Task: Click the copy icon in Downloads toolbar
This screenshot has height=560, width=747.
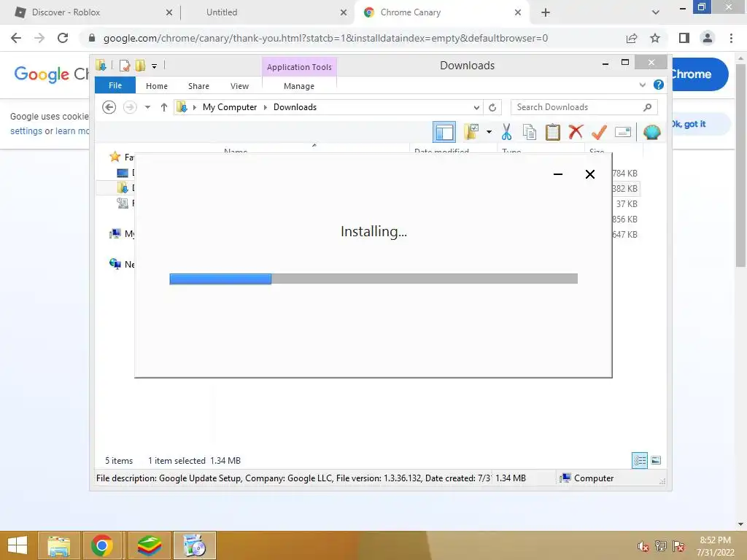Action: point(530,132)
